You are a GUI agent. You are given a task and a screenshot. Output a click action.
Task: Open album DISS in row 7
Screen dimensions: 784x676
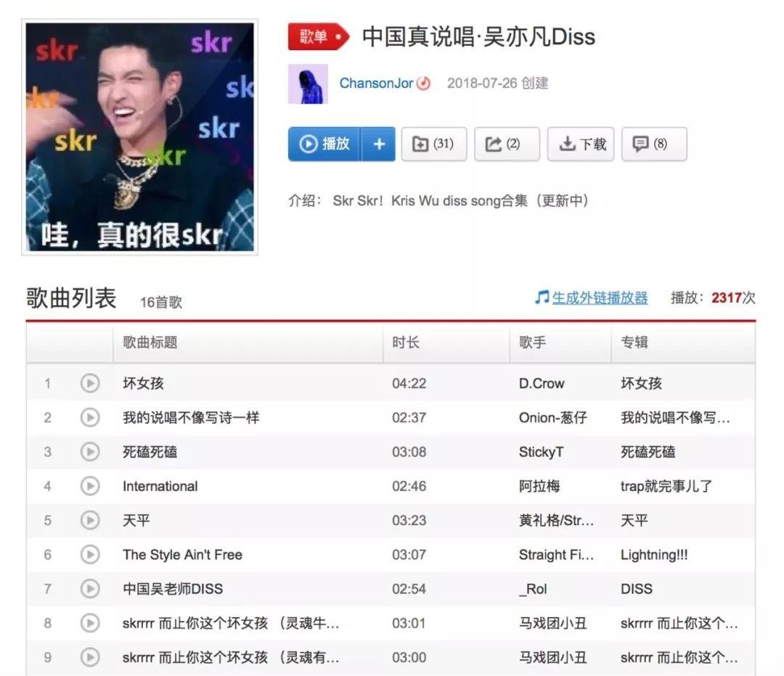[x=637, y=589]
